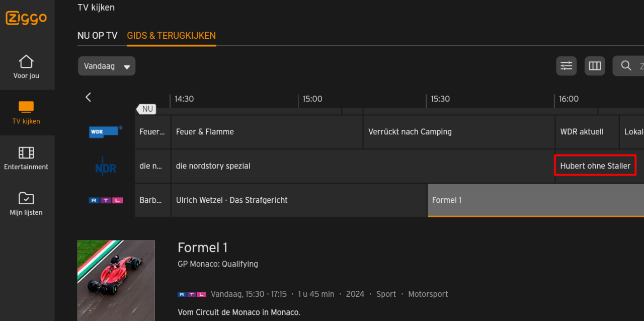Switch to column view layout icon

point(595,66)
